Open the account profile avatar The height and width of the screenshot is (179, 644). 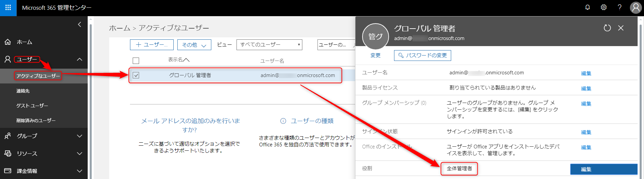636,8
